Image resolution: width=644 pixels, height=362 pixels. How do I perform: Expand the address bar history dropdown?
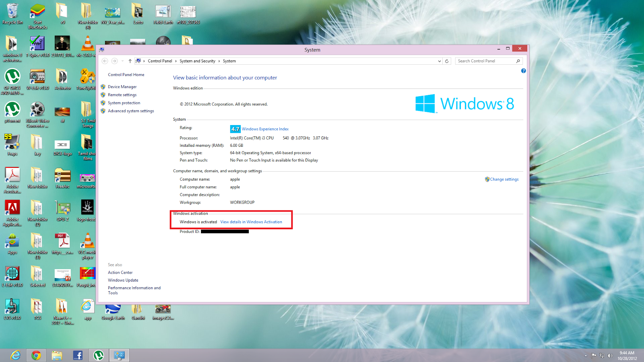click(439, 61)
